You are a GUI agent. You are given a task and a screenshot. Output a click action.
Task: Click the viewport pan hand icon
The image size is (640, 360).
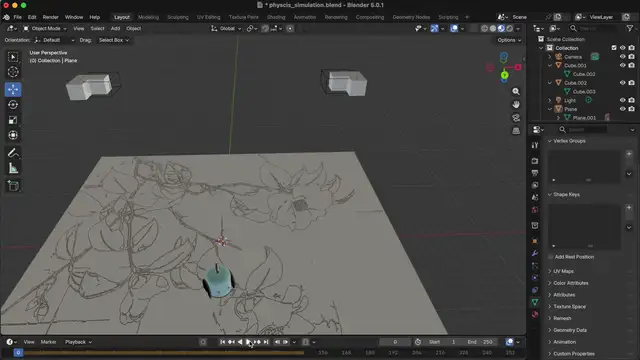[x=516, y=104]
